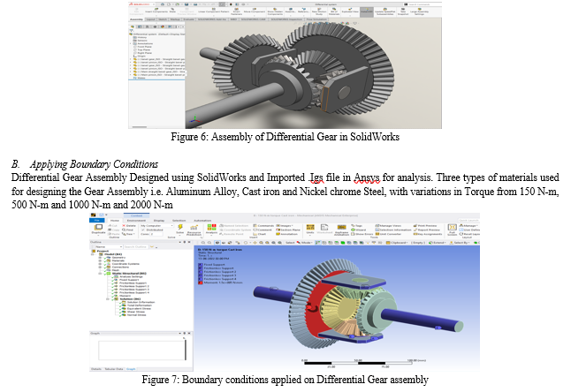Open the File tab in Ansys
The height and width of the screenshot is (392, 571).
[97, 221]
